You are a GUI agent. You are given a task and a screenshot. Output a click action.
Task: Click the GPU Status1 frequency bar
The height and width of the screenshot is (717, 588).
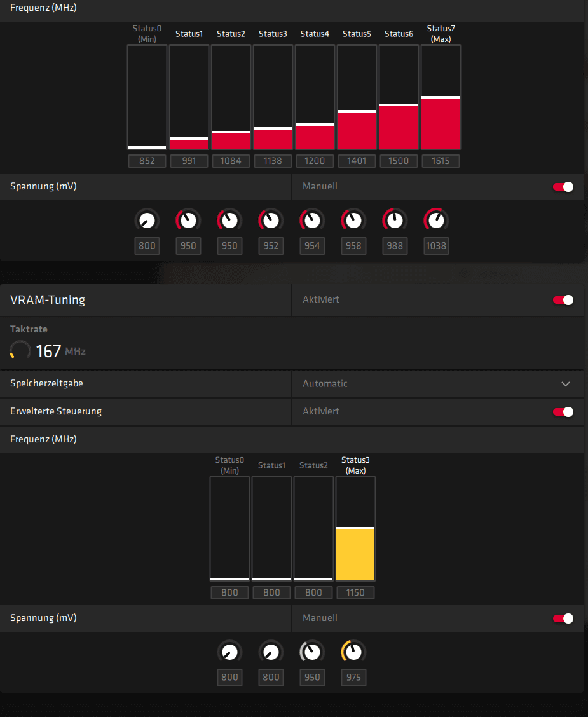pyautogui.click(x=189, y=97)
